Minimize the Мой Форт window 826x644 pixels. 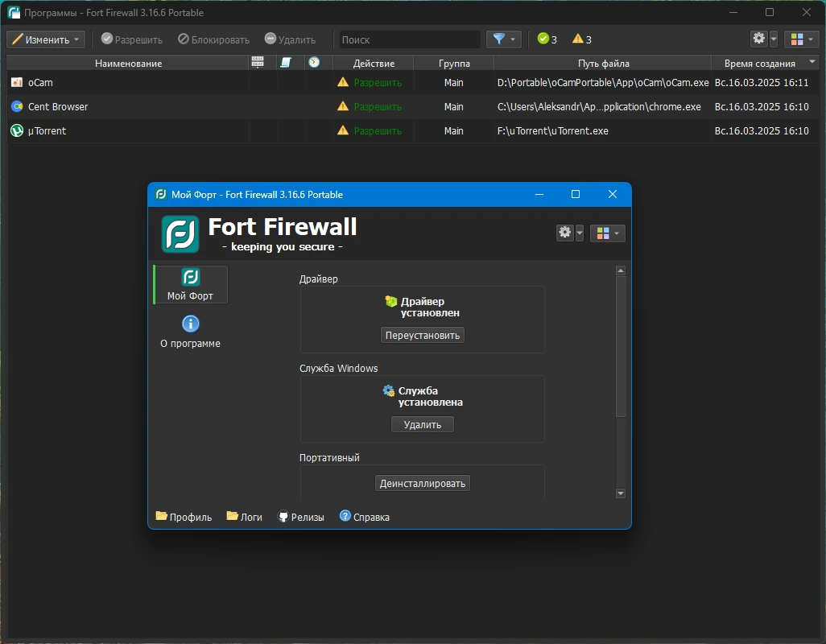point(539,194)
